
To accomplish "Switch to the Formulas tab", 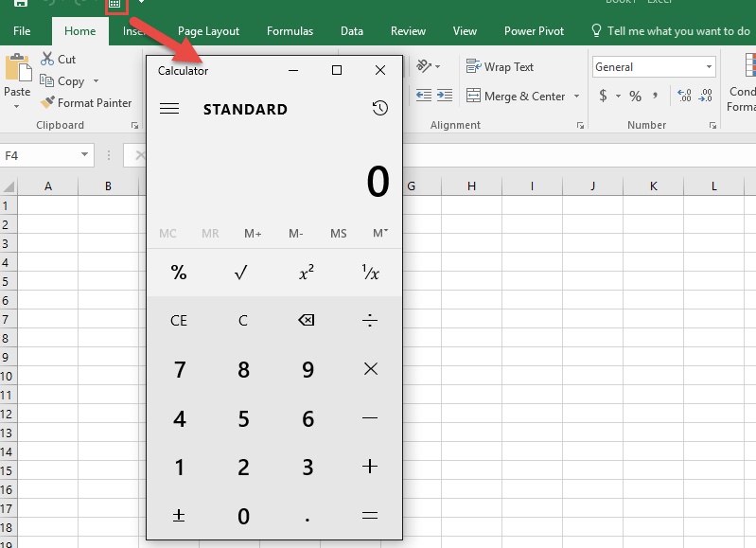I will pos(290,31).
